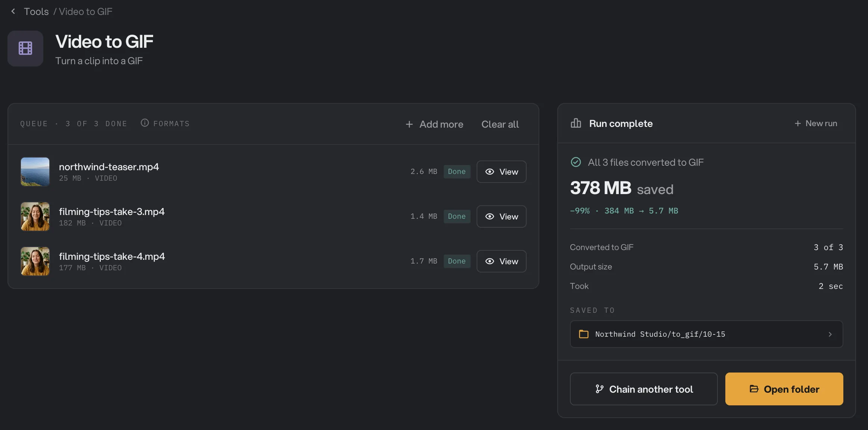Click the 378 MB saved figure
This screenshot has height=430, width=868.
pos(622,188)
